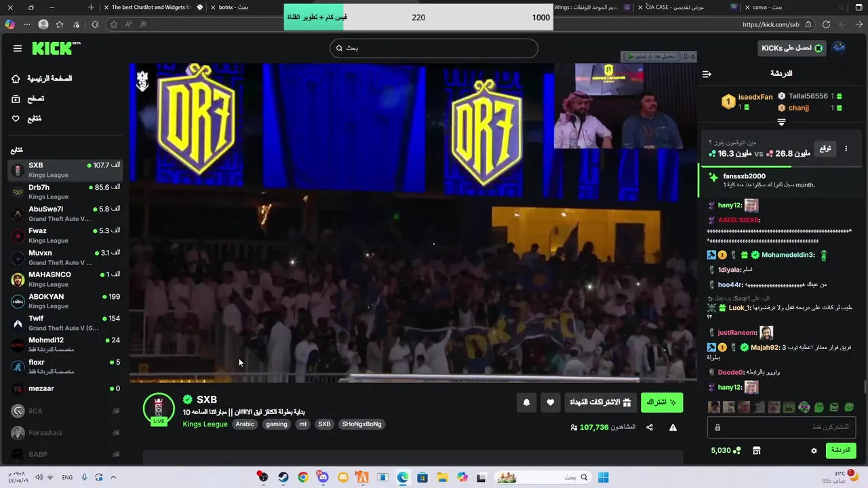Click the chat scrollbar
868x488 pixels.
[x=865, y=388]
